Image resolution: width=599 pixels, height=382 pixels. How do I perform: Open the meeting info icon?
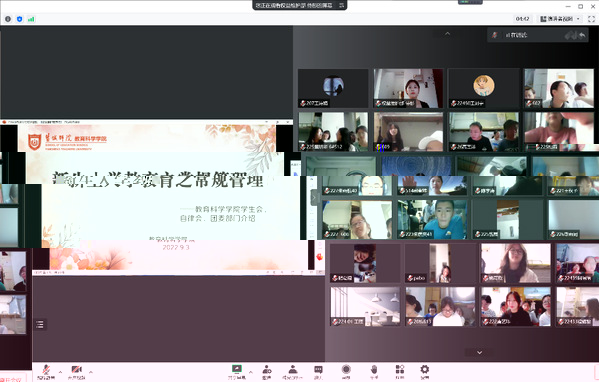[8, 19]
